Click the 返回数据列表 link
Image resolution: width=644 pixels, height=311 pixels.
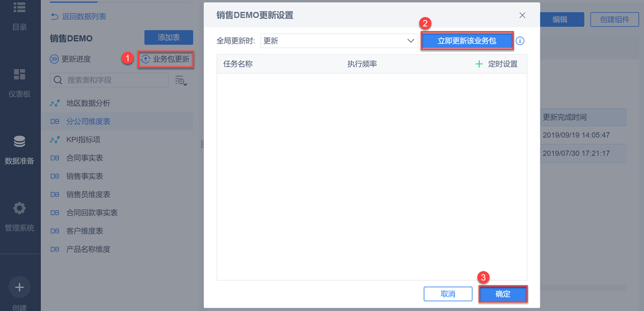(x=84, y=17)
